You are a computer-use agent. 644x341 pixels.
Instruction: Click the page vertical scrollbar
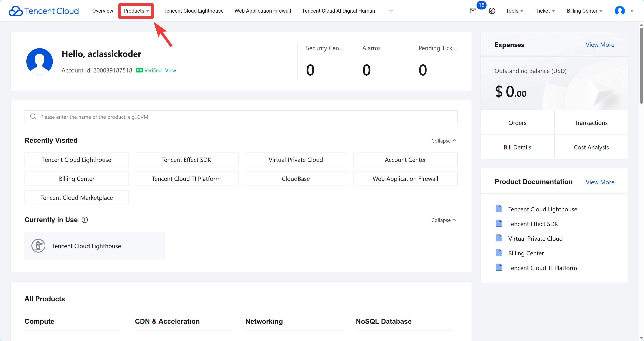click(642, 66)
